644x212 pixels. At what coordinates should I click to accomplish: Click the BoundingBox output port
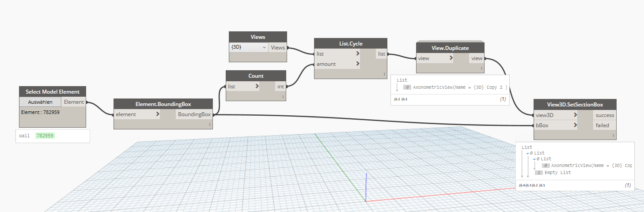point(194,114)
